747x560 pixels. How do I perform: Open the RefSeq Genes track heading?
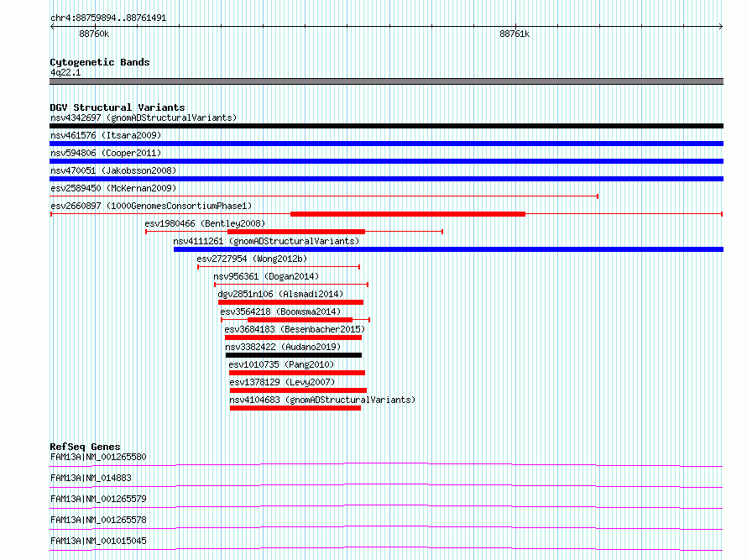click(x=85, y=447)
